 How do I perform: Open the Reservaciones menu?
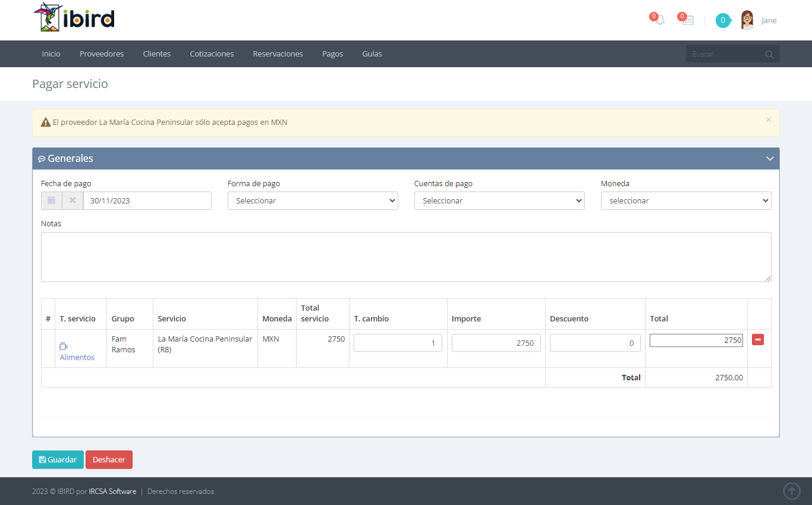278,54
